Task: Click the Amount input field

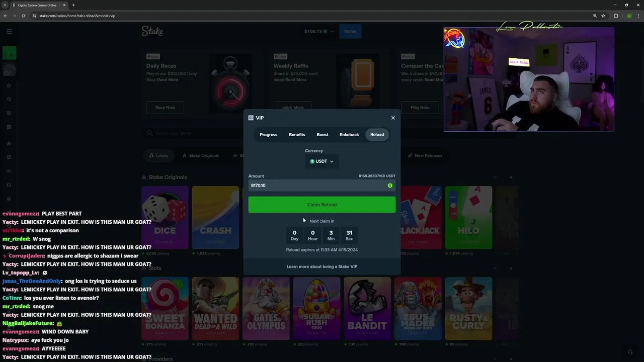Action: (321, 186)
